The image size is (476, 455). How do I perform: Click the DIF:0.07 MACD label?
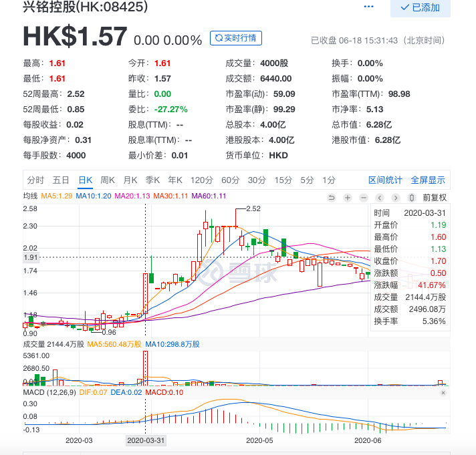(93, 392)
